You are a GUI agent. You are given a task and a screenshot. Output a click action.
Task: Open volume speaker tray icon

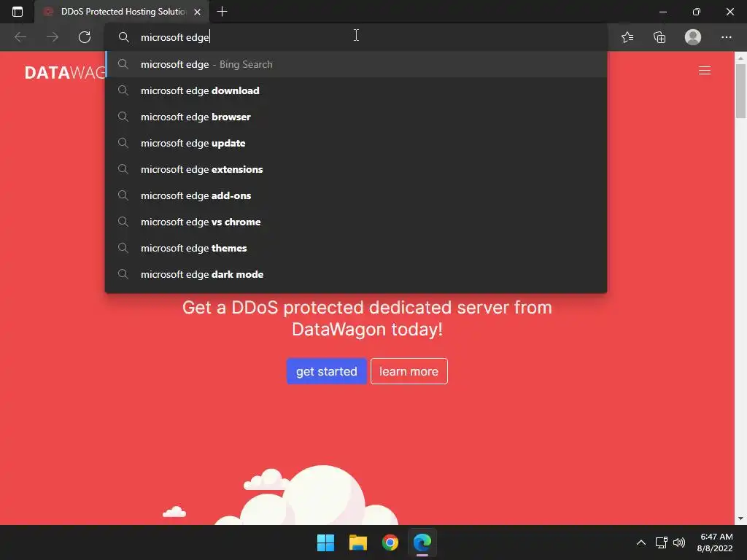pos(679,542)
